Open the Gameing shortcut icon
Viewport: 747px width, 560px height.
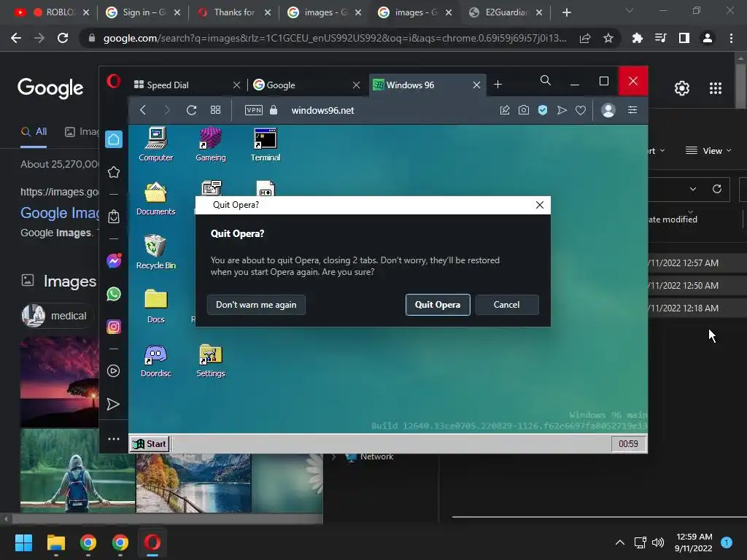(x=211, y=144)
